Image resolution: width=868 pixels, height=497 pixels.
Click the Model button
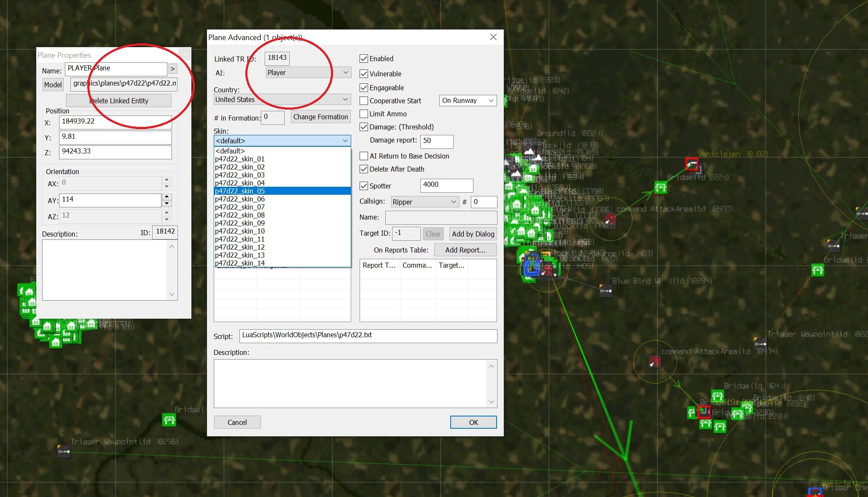click(53, 85)
